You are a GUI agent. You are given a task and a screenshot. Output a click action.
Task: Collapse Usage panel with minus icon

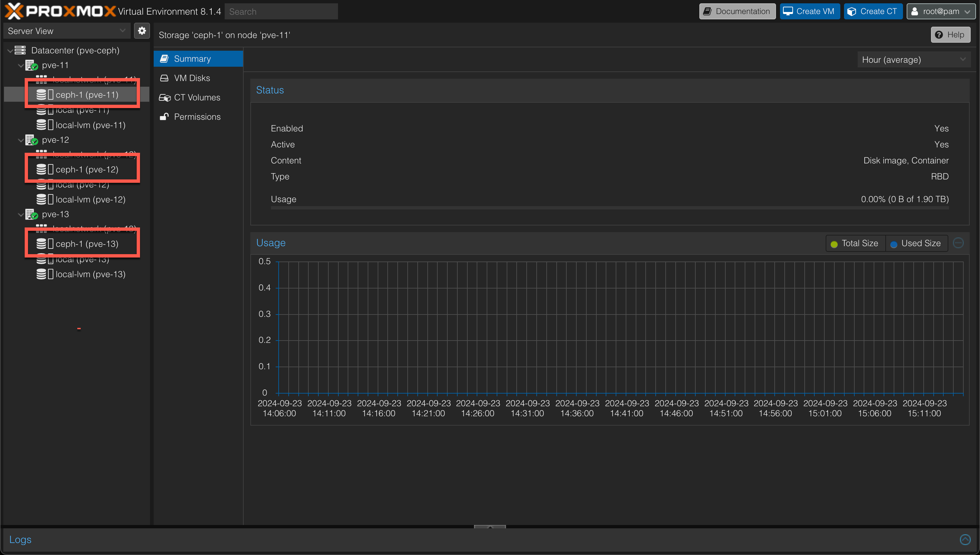pos(958,242)
